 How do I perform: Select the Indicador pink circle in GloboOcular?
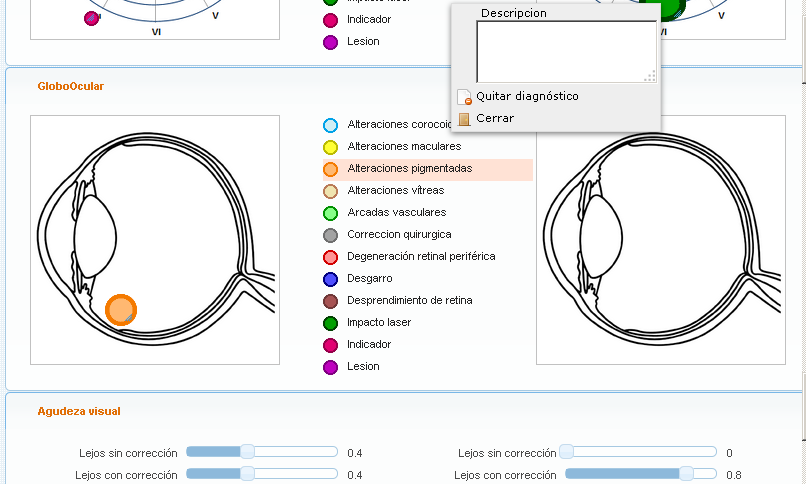[x=331, y=345]
